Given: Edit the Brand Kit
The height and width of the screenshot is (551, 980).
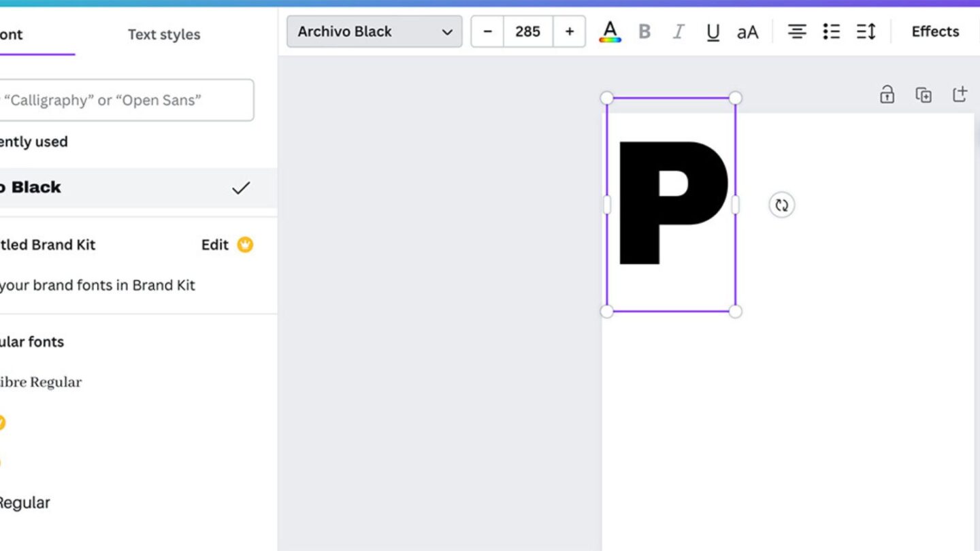Looking at the screenshot, I should 215,245.
